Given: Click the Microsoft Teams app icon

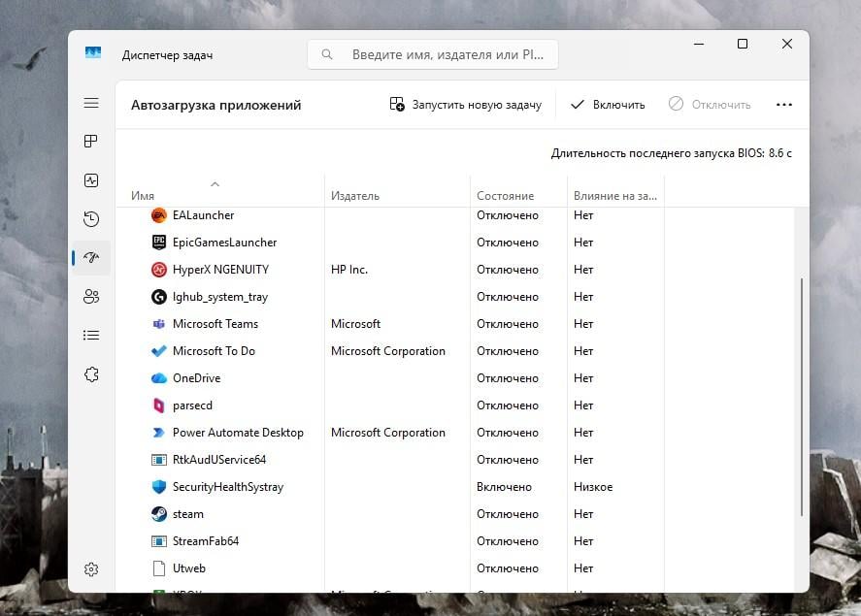Looking at the screenshot, I should (x=158, y=324).
